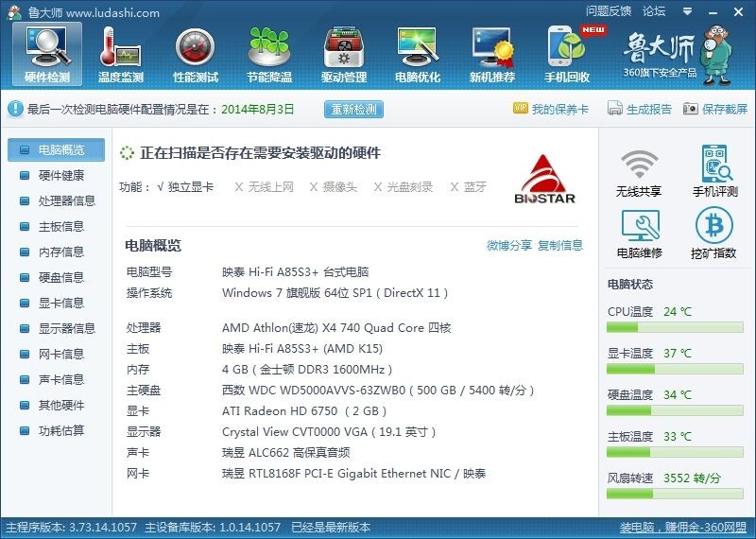Click the 无线共享 WiFi sharing icon
This screenshot has width=756, height=539.
point(639,173)
